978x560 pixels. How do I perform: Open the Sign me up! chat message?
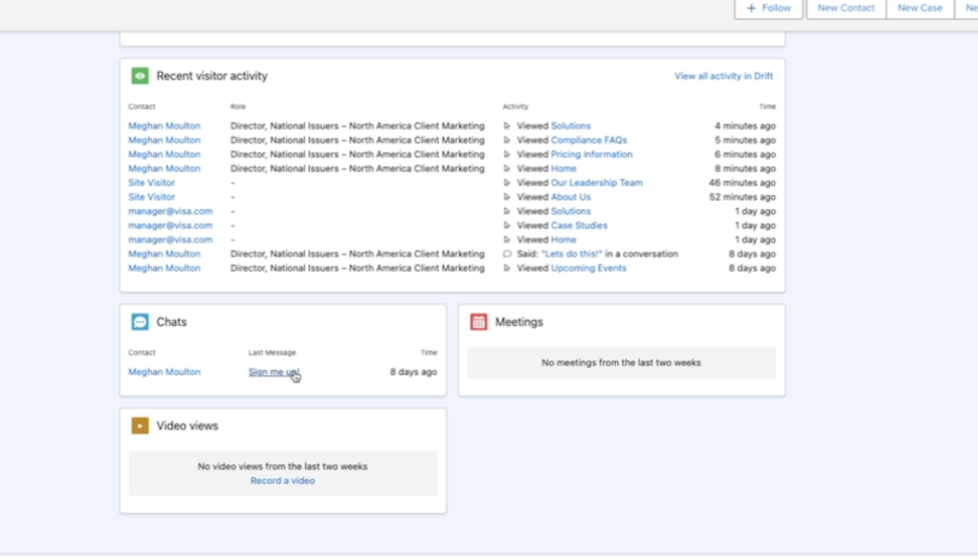click(x=274, y=372)
